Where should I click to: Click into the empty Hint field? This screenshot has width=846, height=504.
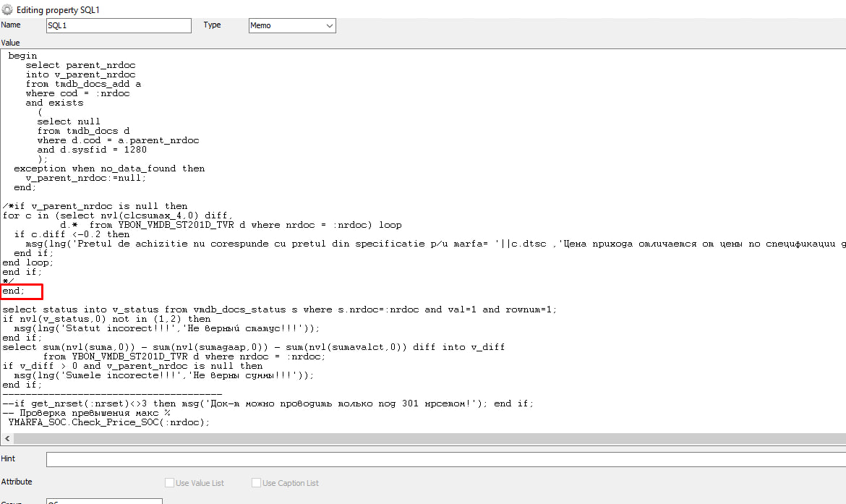(x=445, y=459)
